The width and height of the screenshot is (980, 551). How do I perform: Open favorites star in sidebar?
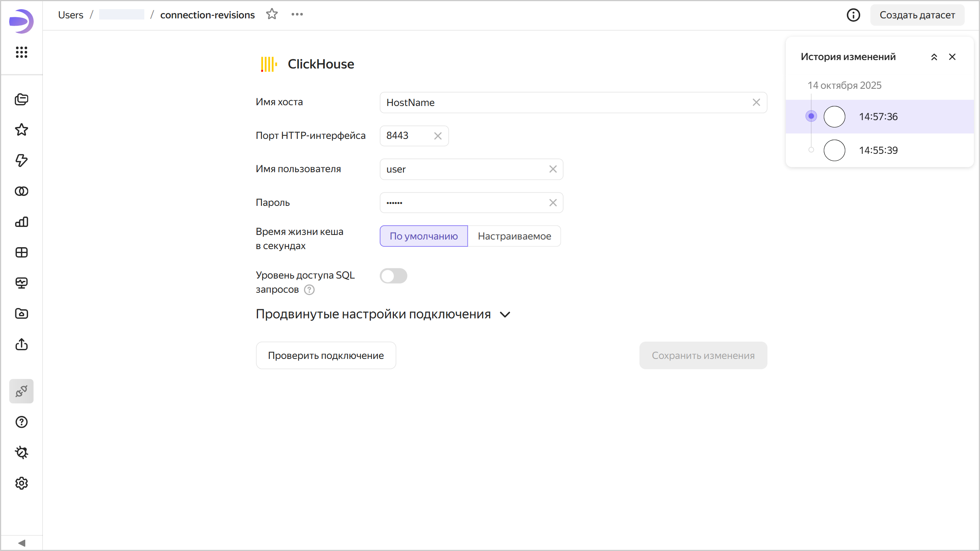[21, 130]
